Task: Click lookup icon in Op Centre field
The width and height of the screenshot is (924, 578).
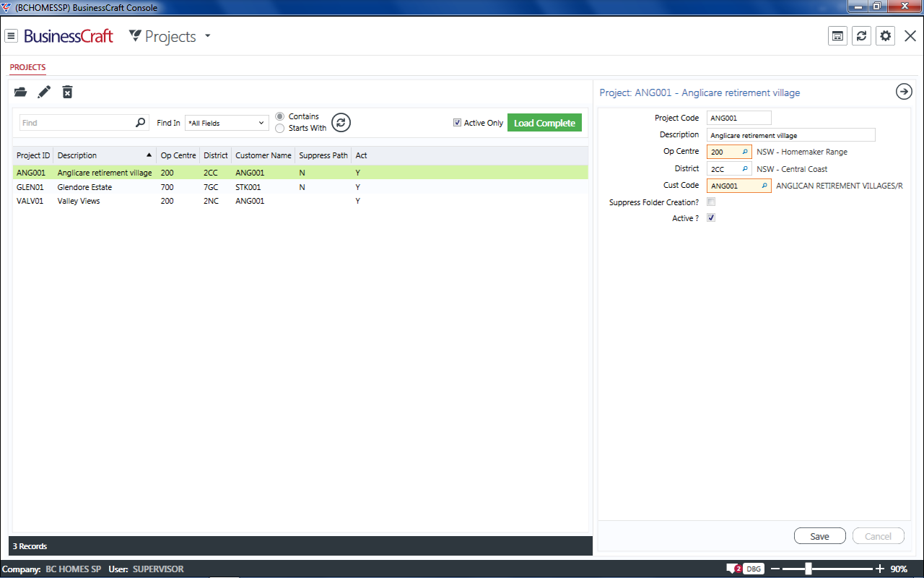Action: (745, 152)
